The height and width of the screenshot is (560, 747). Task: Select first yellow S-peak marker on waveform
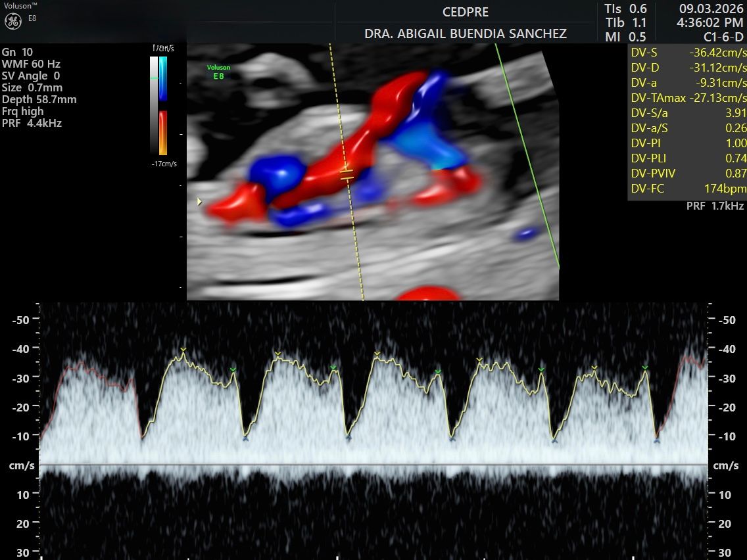(183, 350)
